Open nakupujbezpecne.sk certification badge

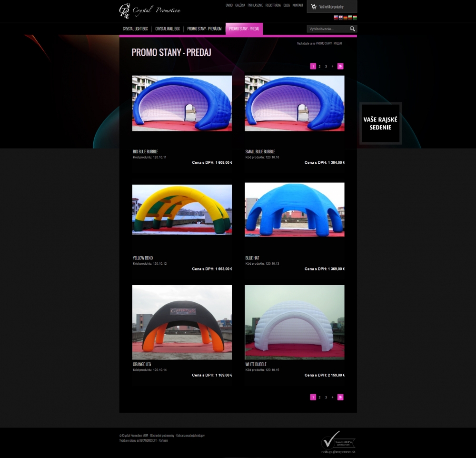coord(338,442)
